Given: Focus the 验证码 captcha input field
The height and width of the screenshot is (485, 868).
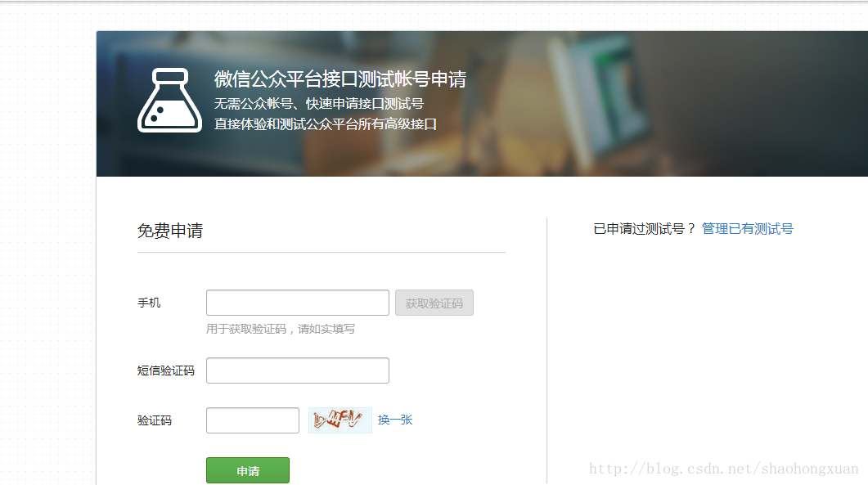Looking at the screenshot, I should pyautogui.click(x=253, y=420).
